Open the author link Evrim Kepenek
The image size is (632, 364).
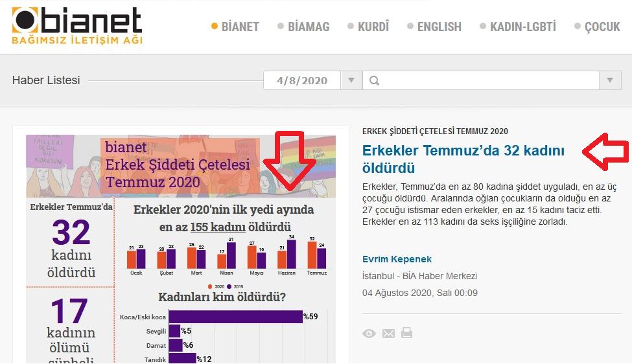397,259
